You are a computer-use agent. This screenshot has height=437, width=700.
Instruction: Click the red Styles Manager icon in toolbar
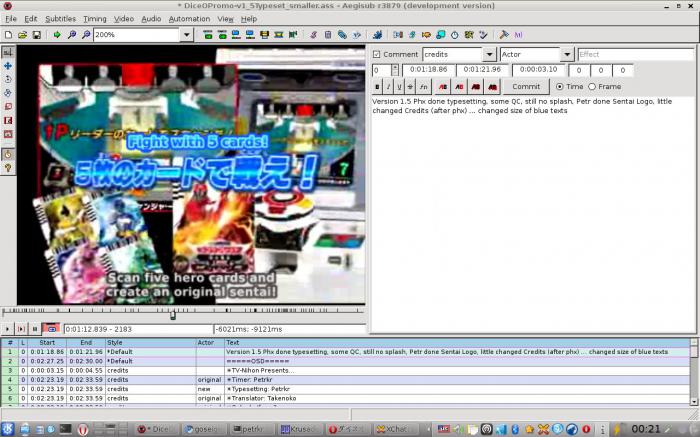(x=313, y=34)
